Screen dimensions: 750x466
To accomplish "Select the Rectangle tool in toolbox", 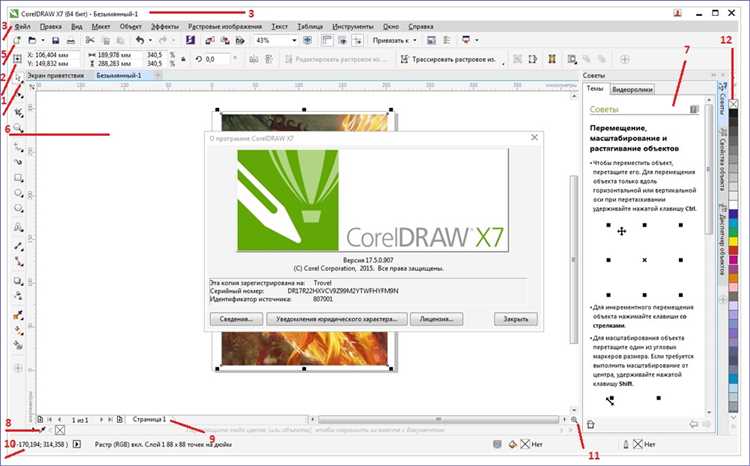I will pyautogui.click(x=18, y=178).
